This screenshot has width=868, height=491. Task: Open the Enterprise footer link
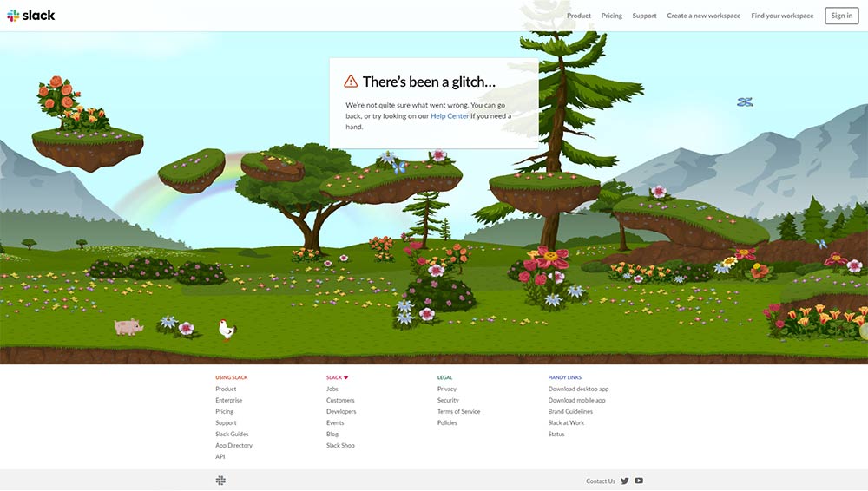[x=228, y=400]
